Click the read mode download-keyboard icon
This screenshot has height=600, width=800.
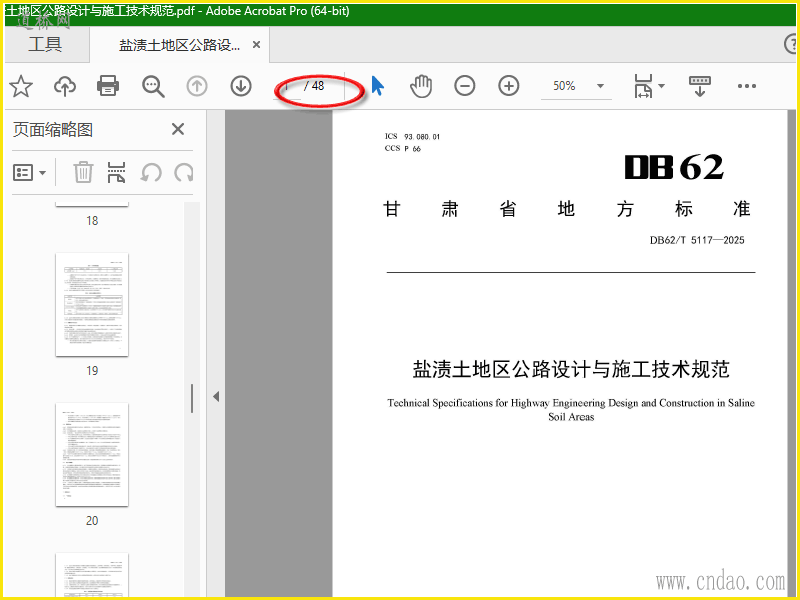coord(699,86)
